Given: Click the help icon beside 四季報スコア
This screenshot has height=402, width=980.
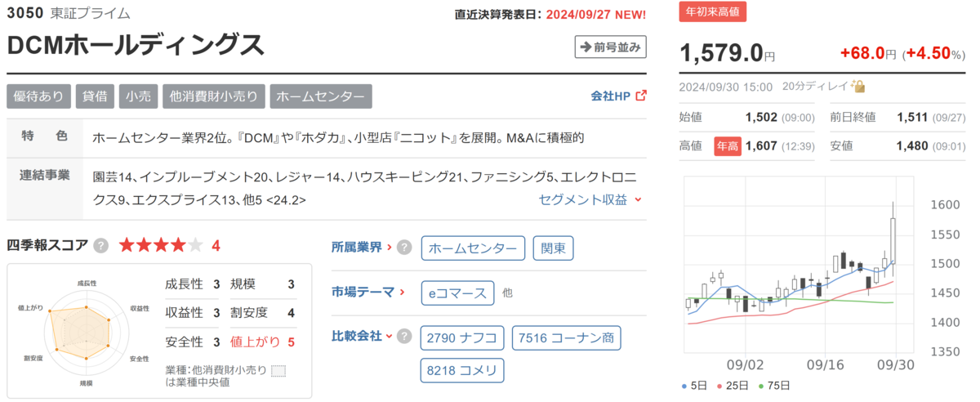Looking at the screenshot, I should coord(100,245).
